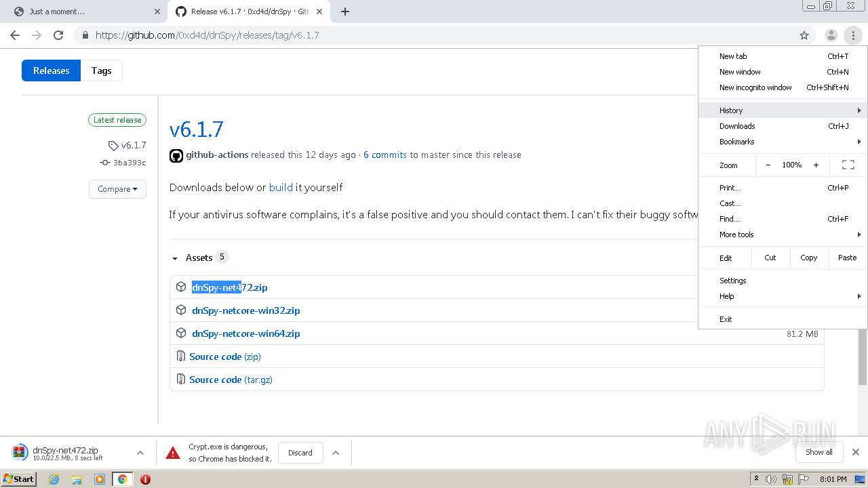This screenshot has width=868, height=488.
Task: Close the Chrome three-dot menu button
Action: point(853,35)
